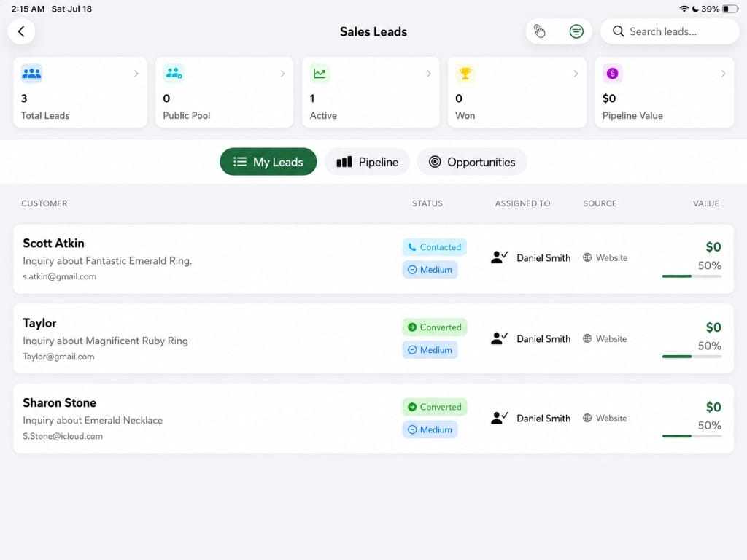Click the $0 value in Sharon Stone row
Viewport: 747px width, 560px height.
713,407
